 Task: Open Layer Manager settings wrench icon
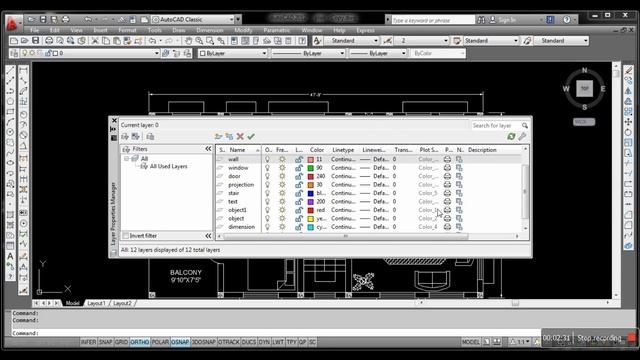coord(522,137)
